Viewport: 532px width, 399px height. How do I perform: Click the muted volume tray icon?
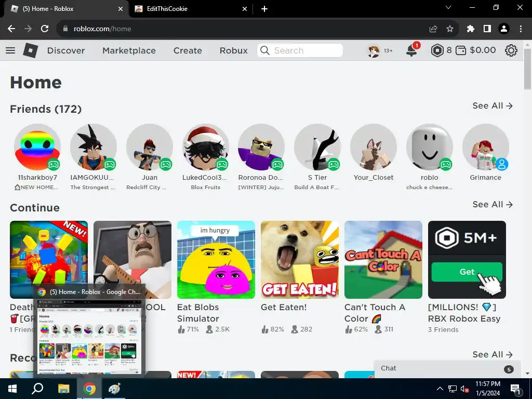point(464,389)
